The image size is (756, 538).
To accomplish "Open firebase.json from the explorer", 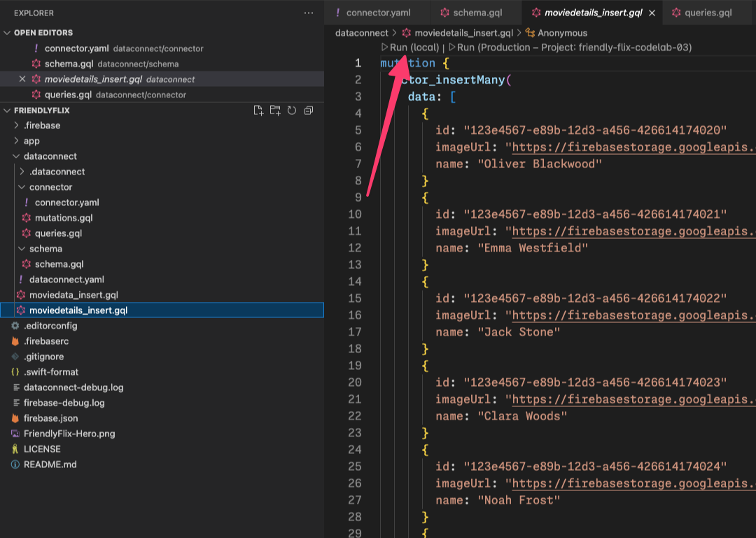I will pos(50,418).
